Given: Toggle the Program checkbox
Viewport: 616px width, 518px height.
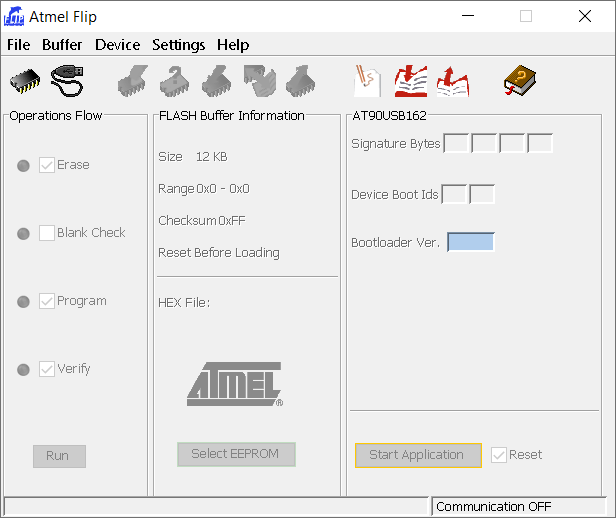Looking at the screenshot, I should click(47, 301).
